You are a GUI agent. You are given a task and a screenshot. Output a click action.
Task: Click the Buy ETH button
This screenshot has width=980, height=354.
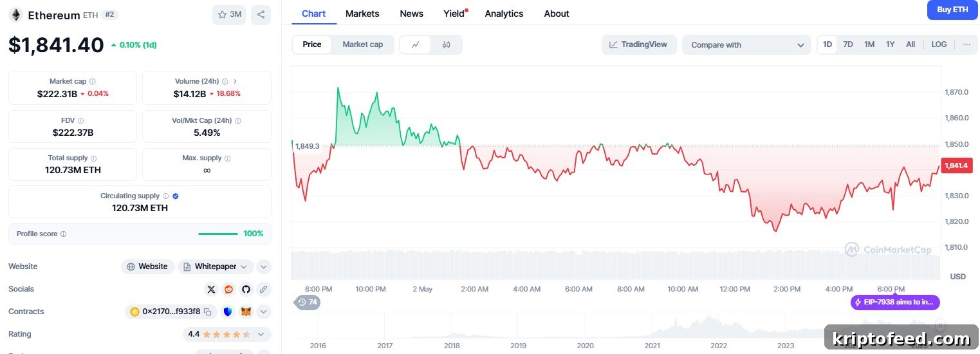point(952,10)
